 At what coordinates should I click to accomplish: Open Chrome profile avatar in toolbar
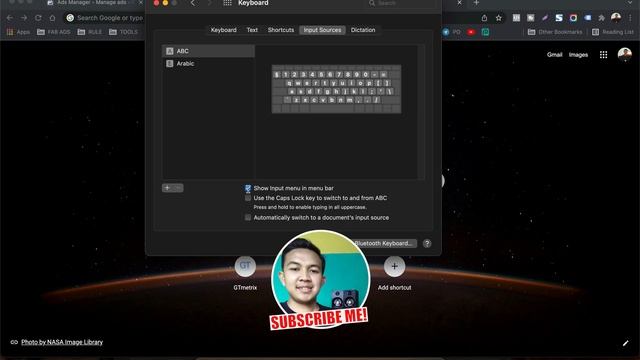click(616, 18)
